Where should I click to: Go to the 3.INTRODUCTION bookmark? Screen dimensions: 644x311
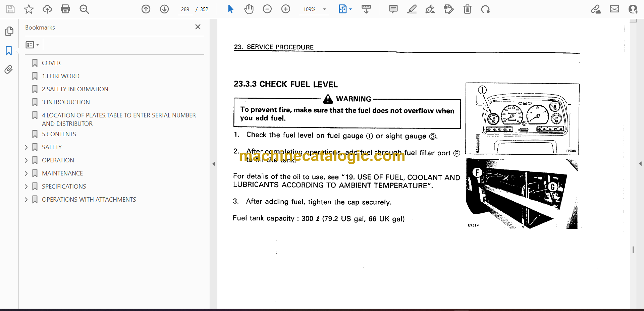pyautogui.click(x=66, y=102)
